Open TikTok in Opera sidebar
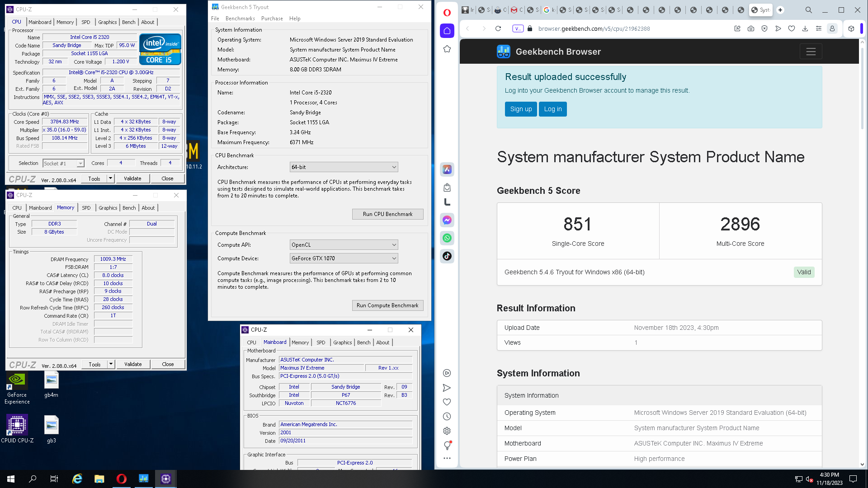The width and height of the screenshot is (868, 488). point(447,256)
